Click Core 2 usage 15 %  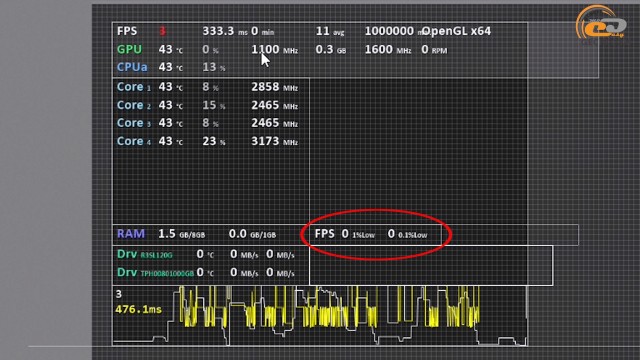click(x=214, y=105)
